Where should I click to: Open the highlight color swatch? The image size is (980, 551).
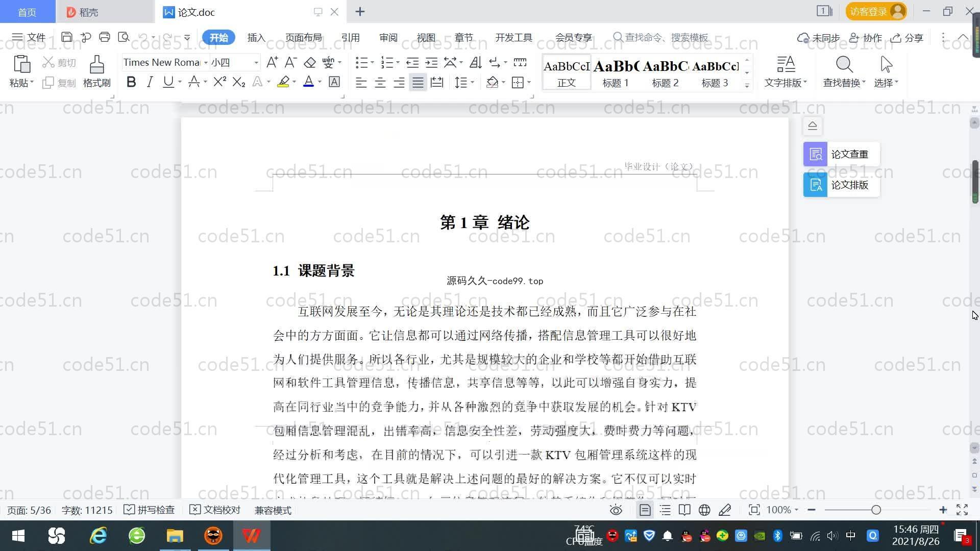click(283, 82)
